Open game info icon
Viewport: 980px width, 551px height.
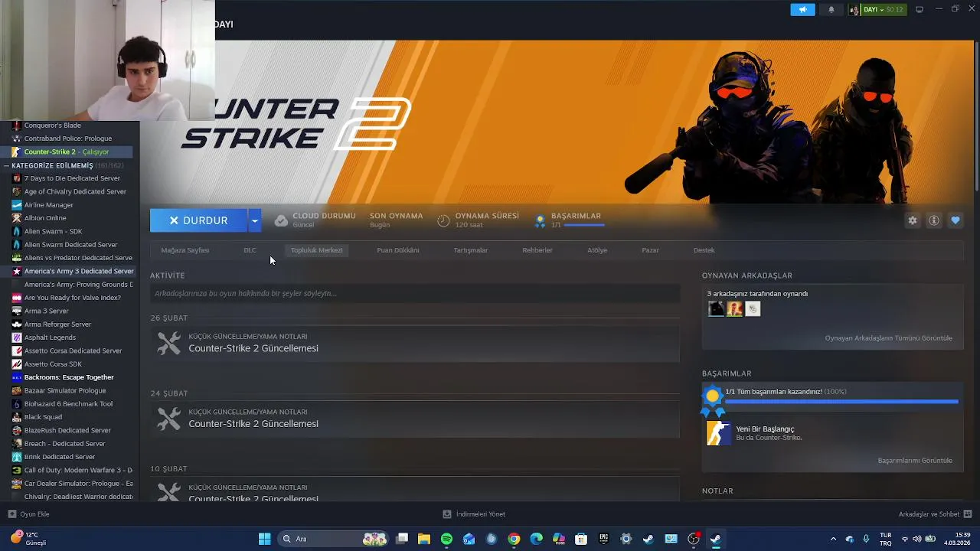(934, 220)
